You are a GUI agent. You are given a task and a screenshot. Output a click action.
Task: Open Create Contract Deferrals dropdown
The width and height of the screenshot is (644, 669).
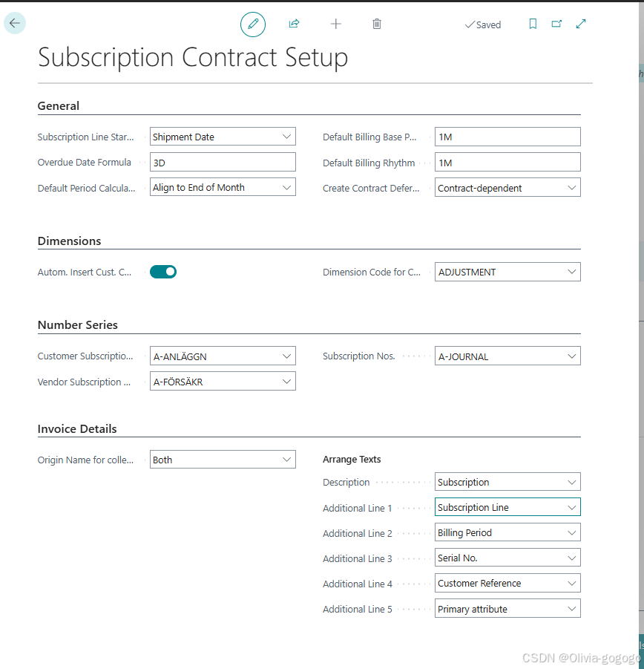click(x=571, y=187)
